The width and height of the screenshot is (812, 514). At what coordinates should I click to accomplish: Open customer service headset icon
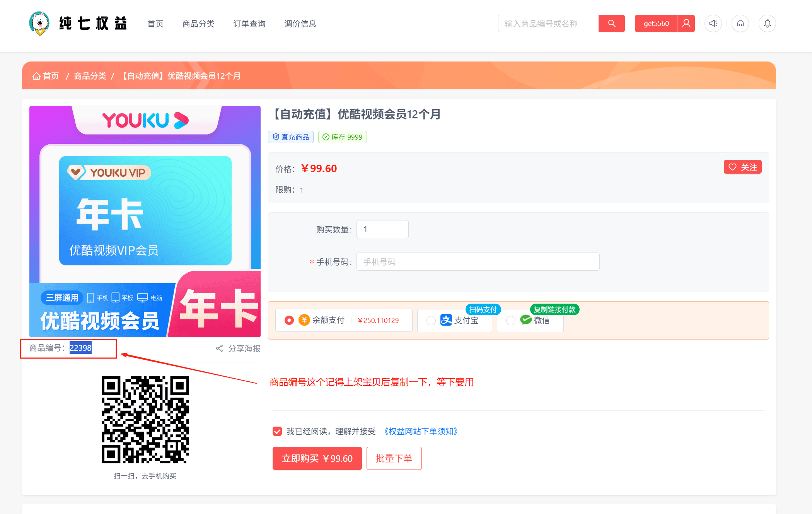tap(740, 24)
